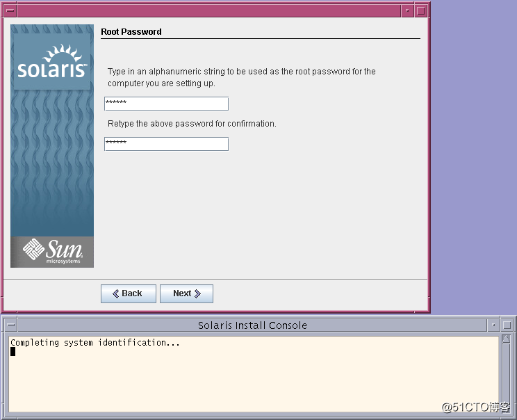517x420 pixels.
Task: Focus the retype password confirmation field
Action: pyautogui.click(x=166, y=144)
